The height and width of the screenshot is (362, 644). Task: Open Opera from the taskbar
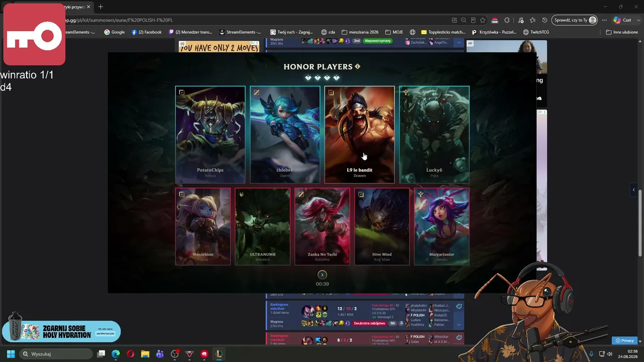pyautogui.click(x=130, y=354)
